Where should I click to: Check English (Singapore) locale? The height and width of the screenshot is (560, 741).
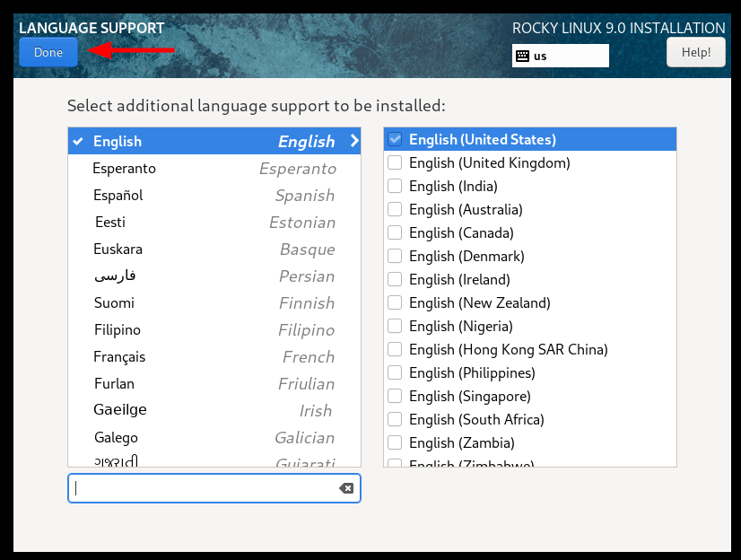pos(395,396)
